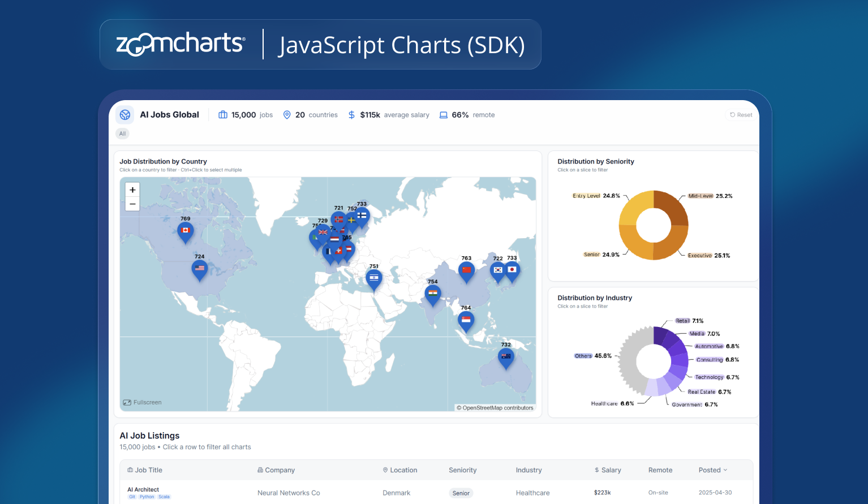This screenshot has height=504, width=868.
Task: Select the United States map pin
Action: [x=199, y=269]
